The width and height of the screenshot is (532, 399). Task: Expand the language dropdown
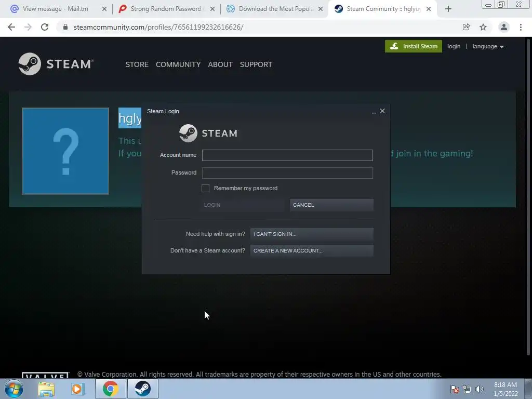tap(488, 46)
